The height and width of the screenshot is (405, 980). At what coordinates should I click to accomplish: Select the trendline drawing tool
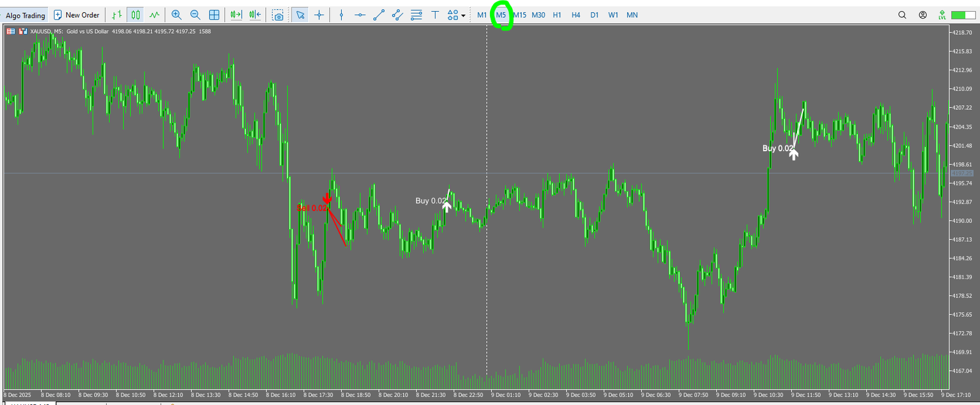click(379, 15)
